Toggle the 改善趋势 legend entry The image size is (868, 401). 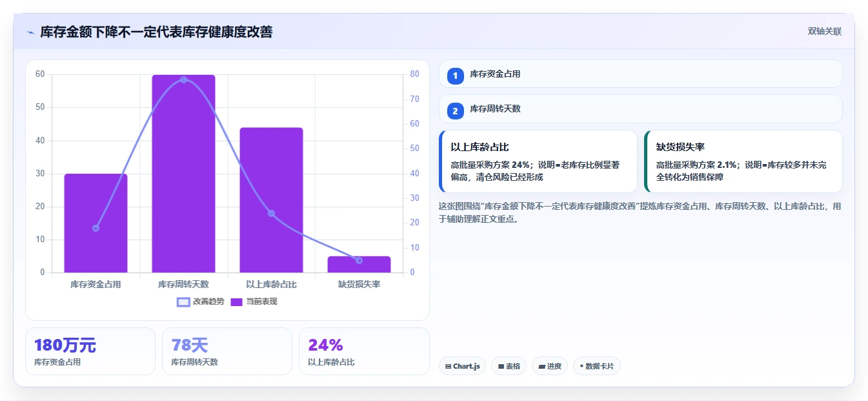tap(201, 302)
